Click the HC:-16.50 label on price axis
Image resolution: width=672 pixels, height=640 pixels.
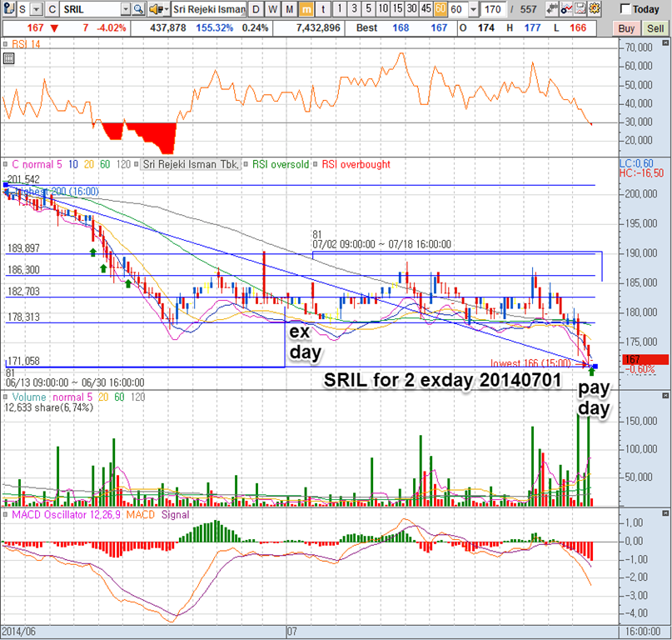click(641, 172)
